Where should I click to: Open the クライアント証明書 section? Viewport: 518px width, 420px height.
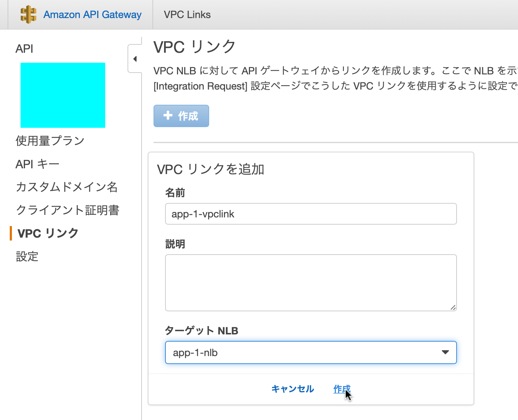point(68,210)
